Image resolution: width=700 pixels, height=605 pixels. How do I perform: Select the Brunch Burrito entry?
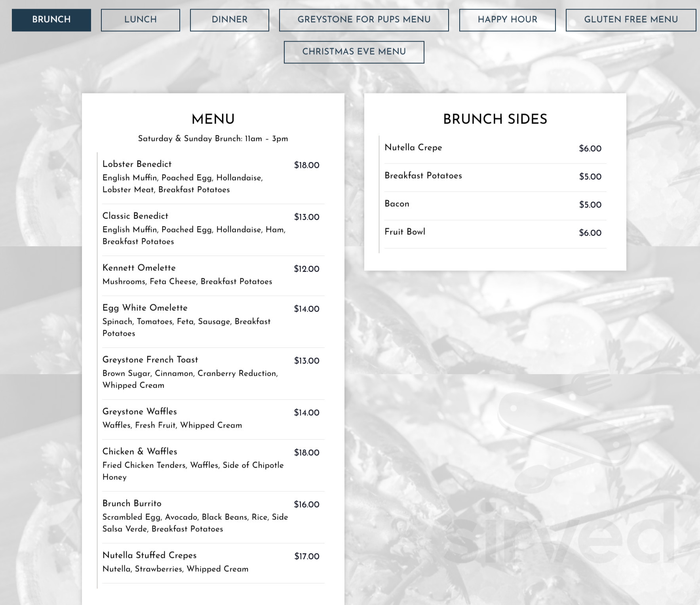(132, 504)
